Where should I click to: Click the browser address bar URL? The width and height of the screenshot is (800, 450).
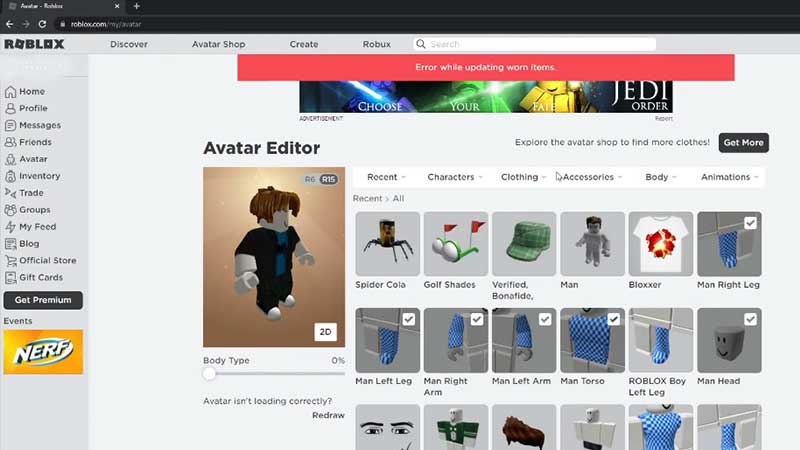click(x=106, y=24)
